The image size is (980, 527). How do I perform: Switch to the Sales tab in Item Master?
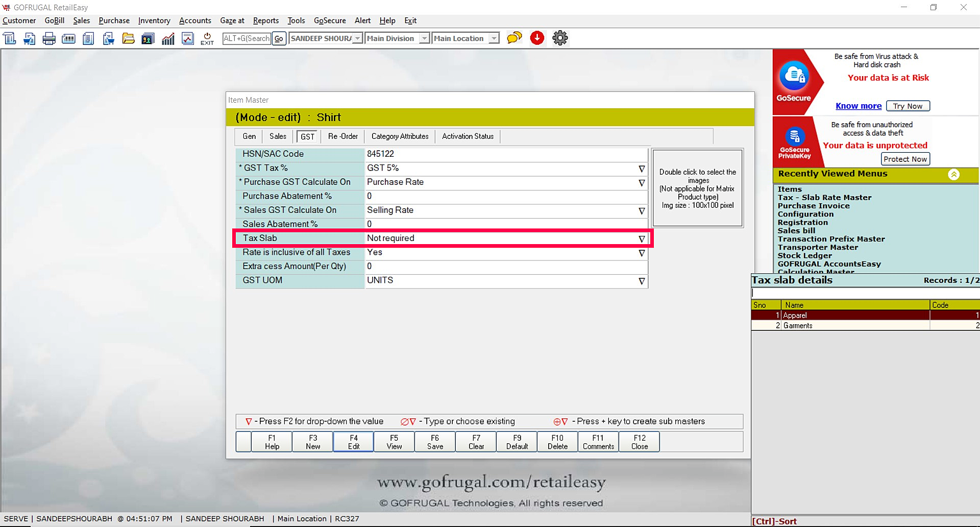point(278,136)
